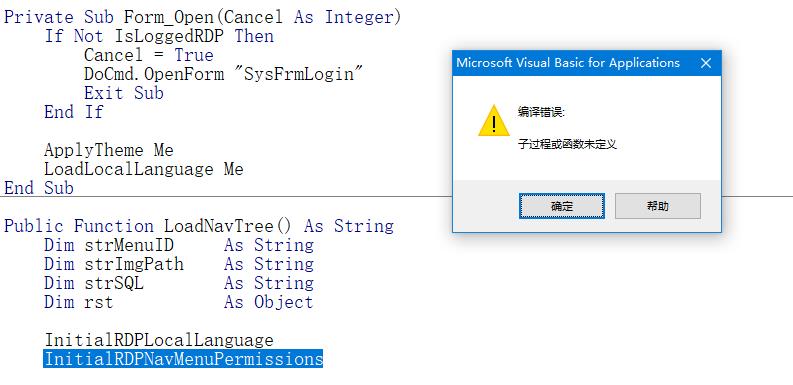Screen dimensions: 793x385
Task: Click the dialog title Microsoft Visual Basic for Applications
Action: (568, 63)
